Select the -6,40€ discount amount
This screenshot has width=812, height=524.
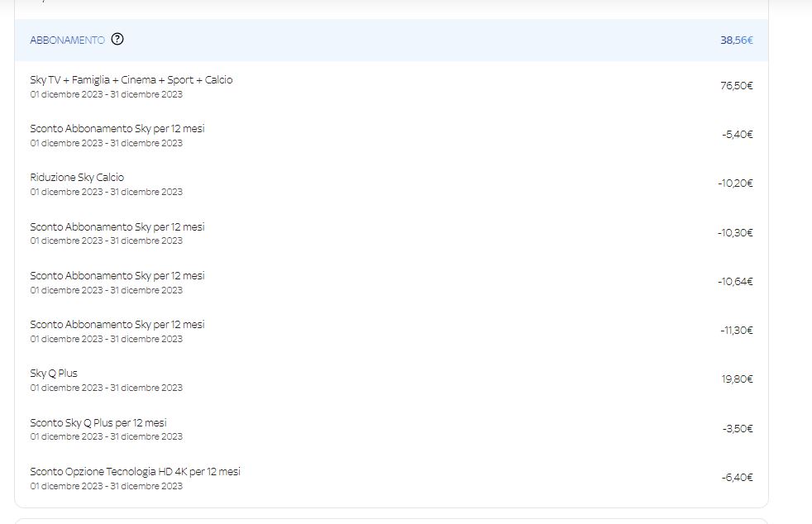point(737,477)
